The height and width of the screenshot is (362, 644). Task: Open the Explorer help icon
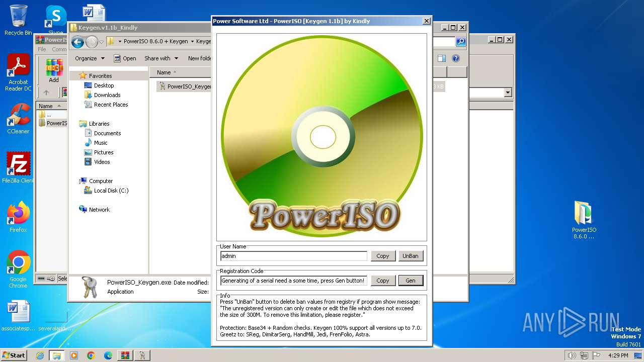pyautogui.click(x=456, y=58)
